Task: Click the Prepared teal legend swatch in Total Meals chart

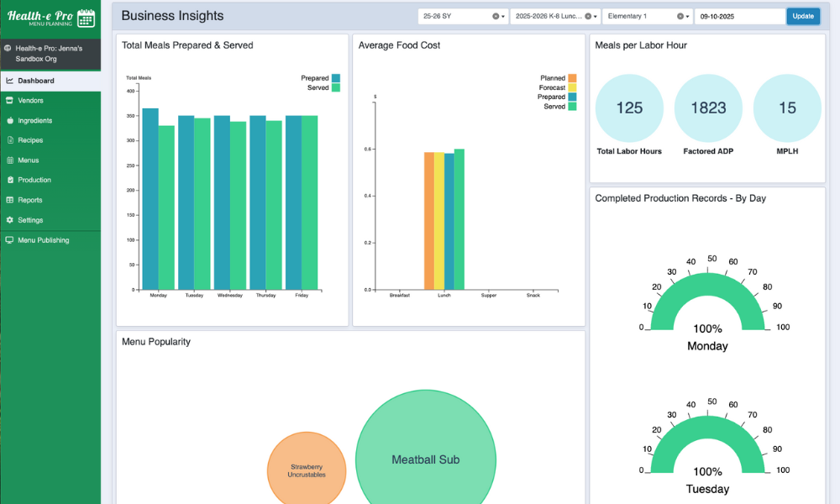Action: [x=336, y=78]
